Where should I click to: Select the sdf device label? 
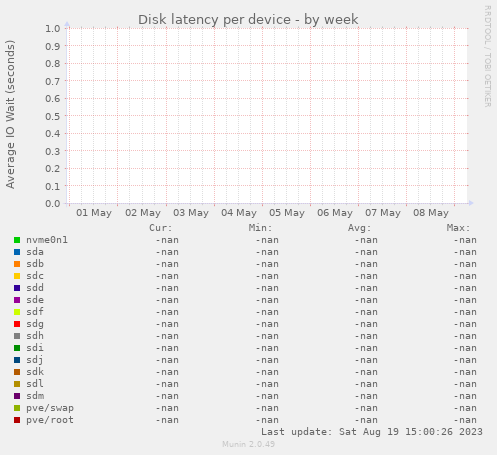35,312
